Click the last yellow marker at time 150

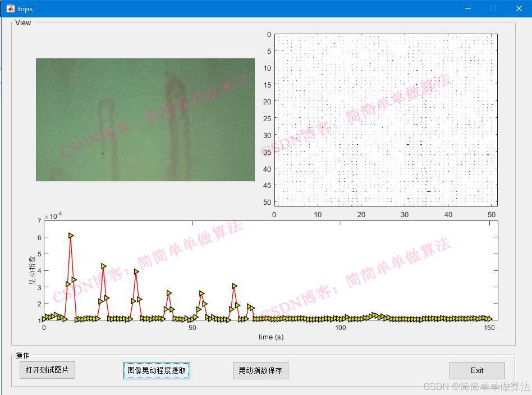(489, 319)
